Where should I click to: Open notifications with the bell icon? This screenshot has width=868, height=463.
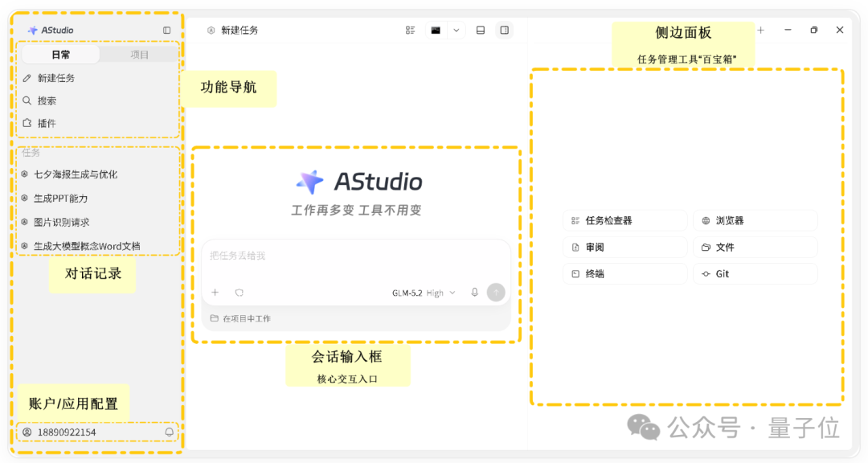tap(169, 432)
